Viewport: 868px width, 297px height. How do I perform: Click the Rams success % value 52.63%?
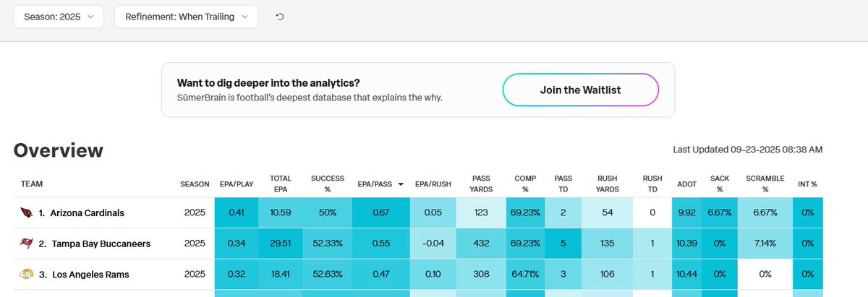(328, 275)
